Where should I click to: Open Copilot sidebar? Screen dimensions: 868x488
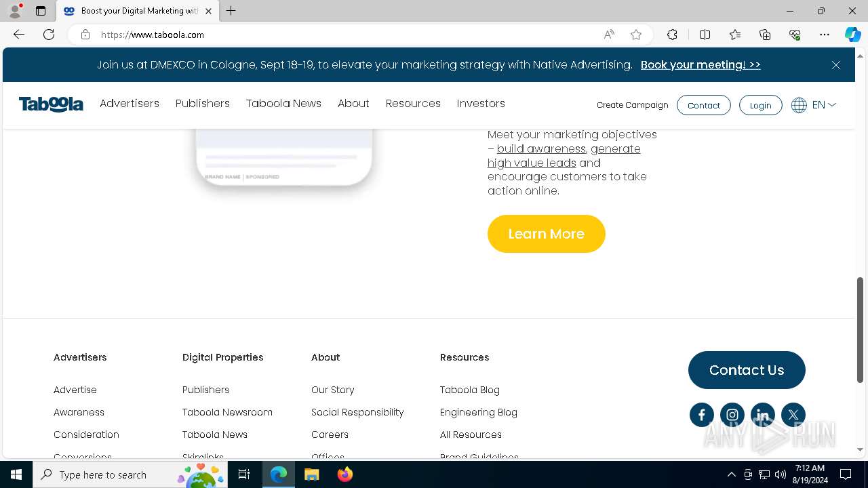852,35
